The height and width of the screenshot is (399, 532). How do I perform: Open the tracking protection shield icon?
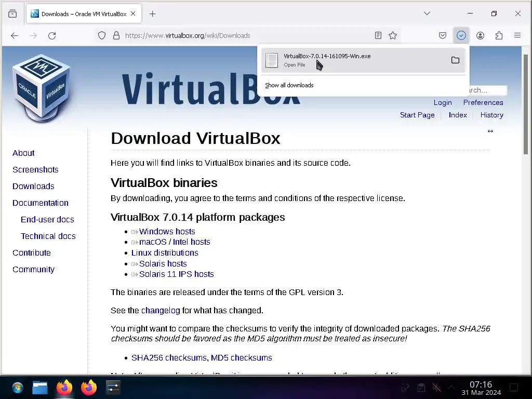pyautogui.click(x=102, y=35)
